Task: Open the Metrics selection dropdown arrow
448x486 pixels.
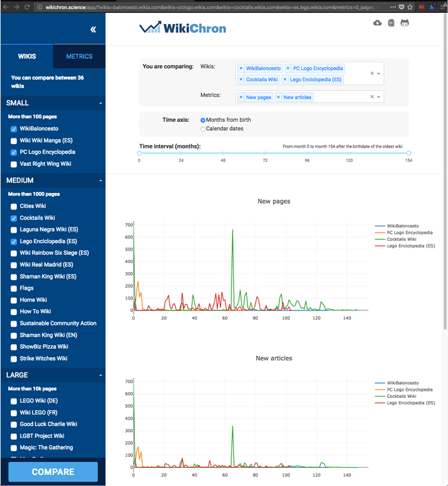Action: [x=379, y=97]
